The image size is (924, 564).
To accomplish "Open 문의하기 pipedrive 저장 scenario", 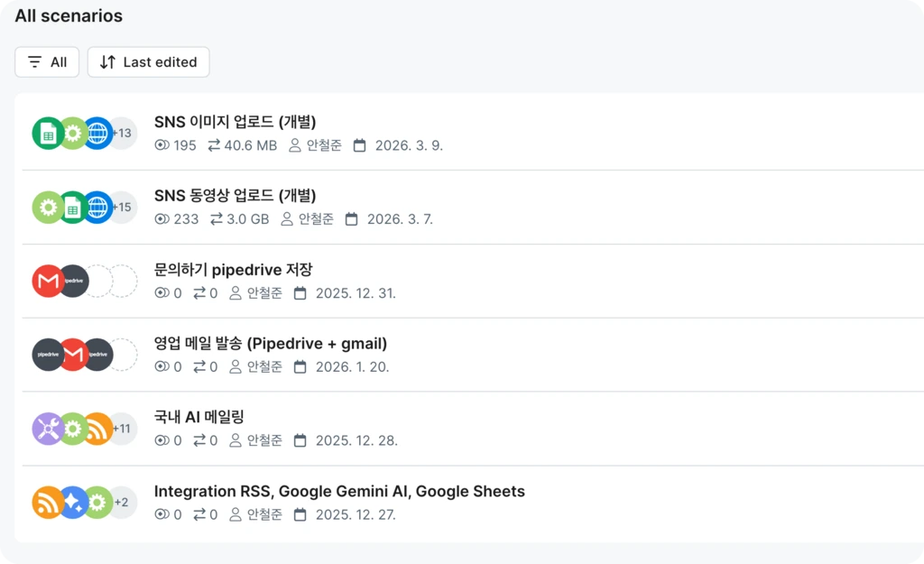I will click(233, 270).
